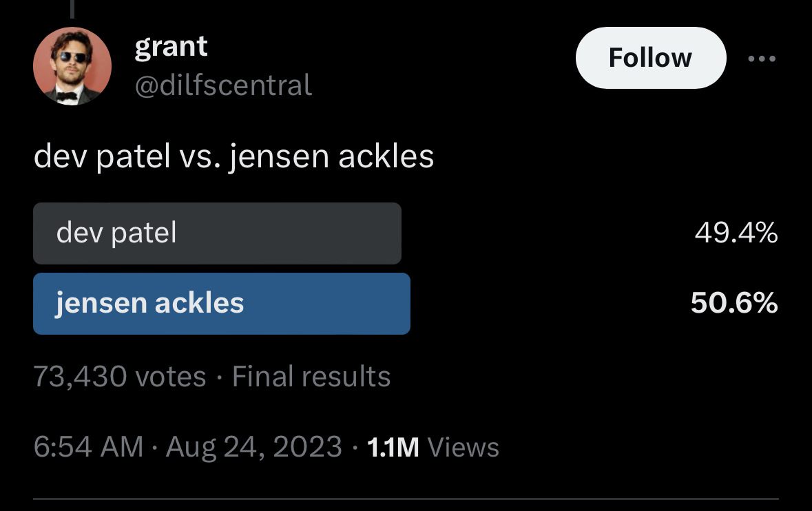Open the 1.1M Views analytics

[393, 448]
